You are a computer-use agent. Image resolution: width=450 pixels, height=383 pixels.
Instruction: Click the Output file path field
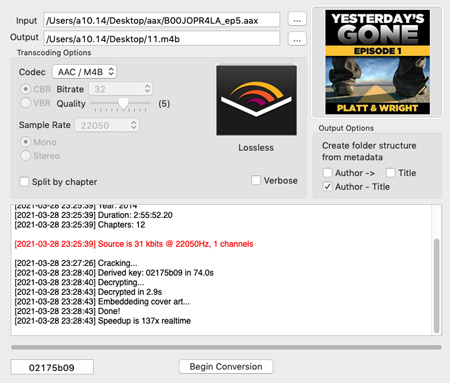pyautogui.click(x=161, y=39)
